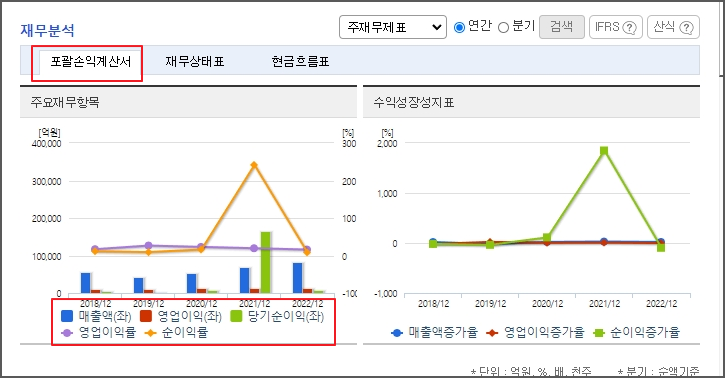This screenshot has height=378, width=725.
Task: Click the 주요재무항목 panel title
Action: coord(65,102)
